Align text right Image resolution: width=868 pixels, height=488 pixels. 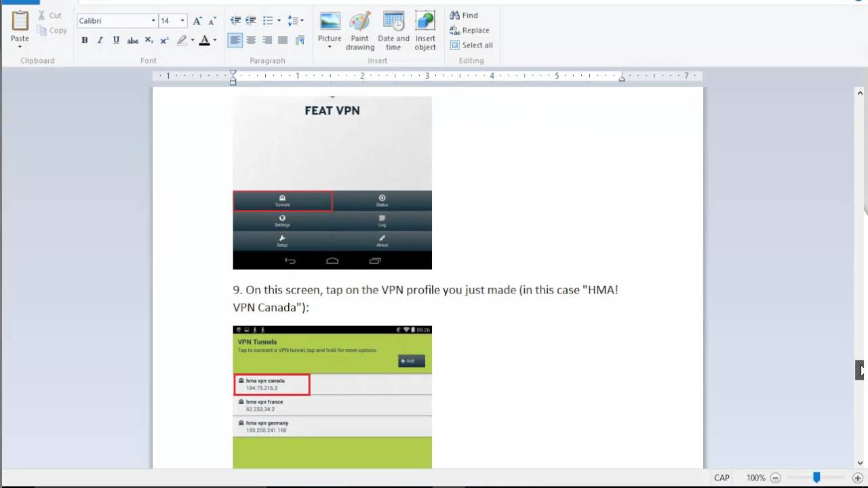tap(267, 40)
